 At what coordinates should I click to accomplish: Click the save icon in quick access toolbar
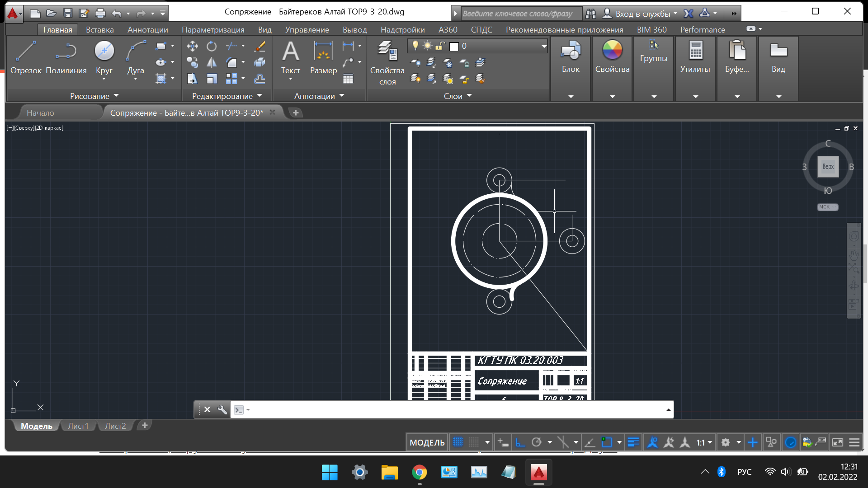click(x=68, y=13)
